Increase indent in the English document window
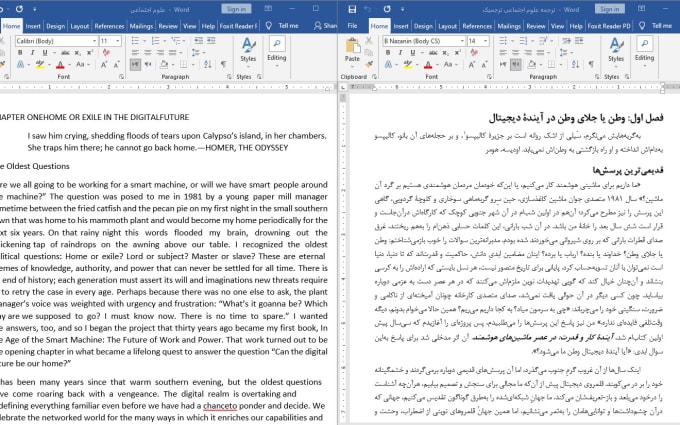 point(211,41)
